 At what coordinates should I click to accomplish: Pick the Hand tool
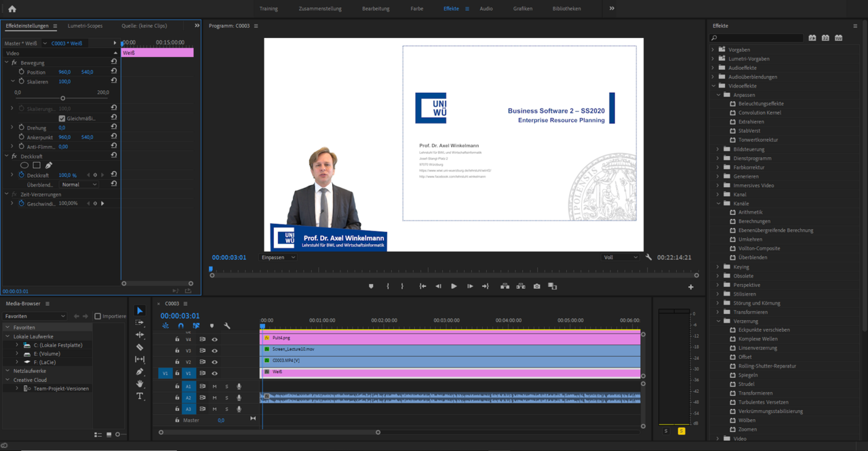click(140, 384)
